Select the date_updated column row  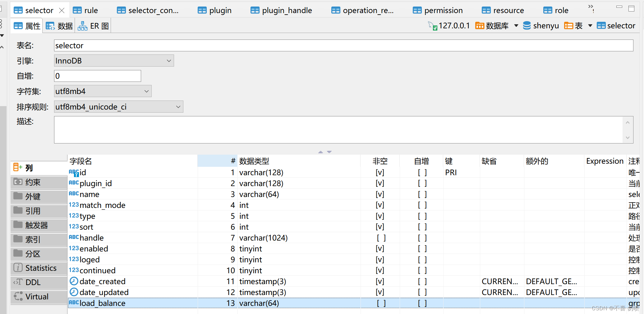click(x=354, y=292)
